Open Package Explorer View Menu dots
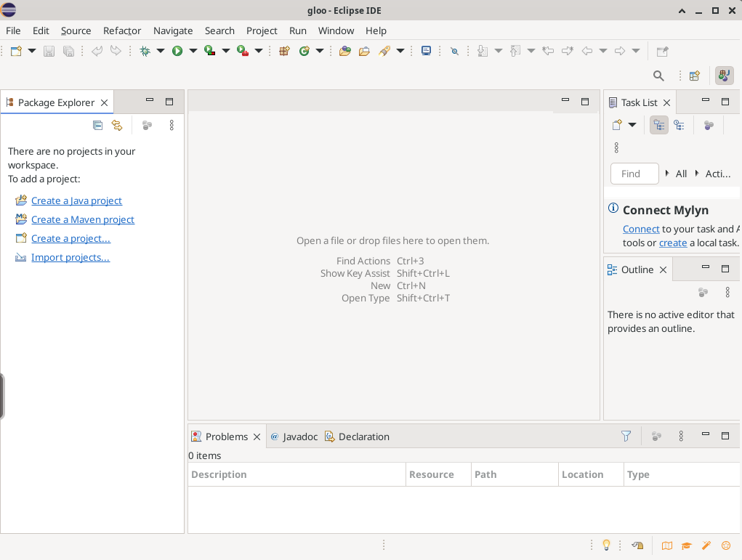Screen dimensions: 742x560 tap(172, 125)
